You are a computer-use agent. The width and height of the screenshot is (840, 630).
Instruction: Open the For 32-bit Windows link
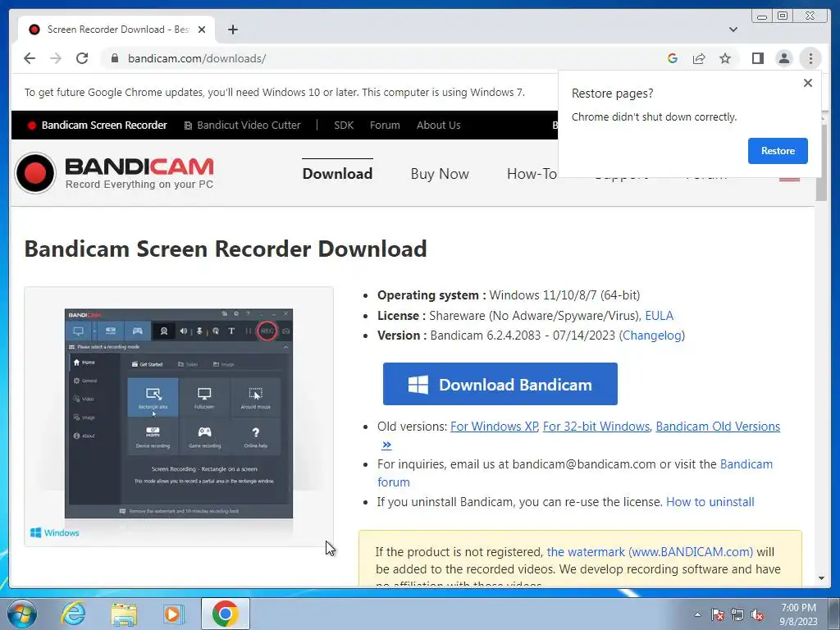click(x=596, y=427)
